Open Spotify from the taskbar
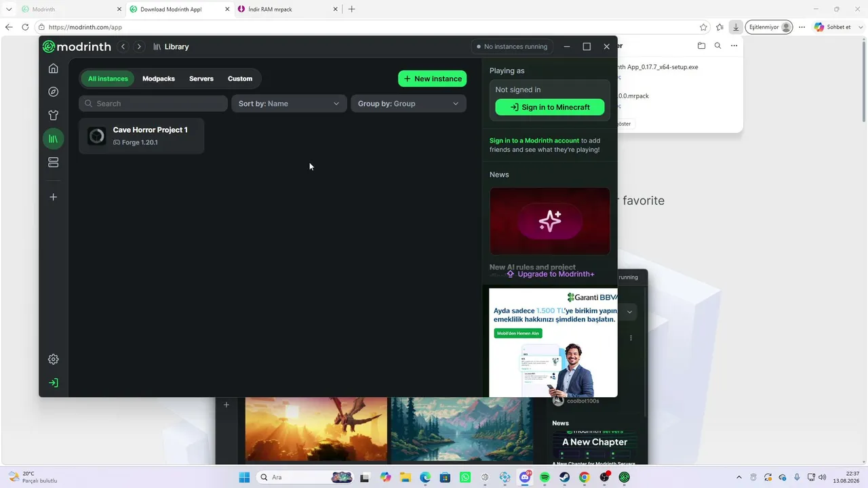868x488 pixels. tap(545, 477)
